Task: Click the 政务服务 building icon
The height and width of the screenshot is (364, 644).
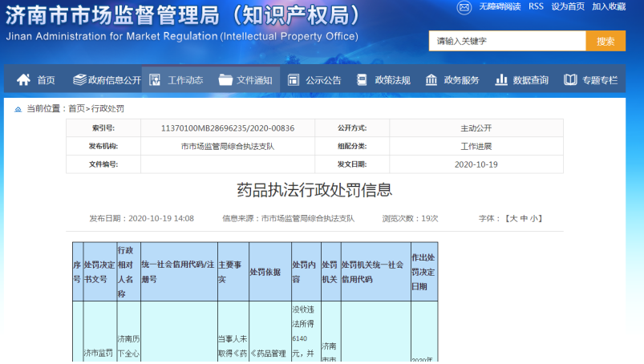Action: tap(431, 80)
